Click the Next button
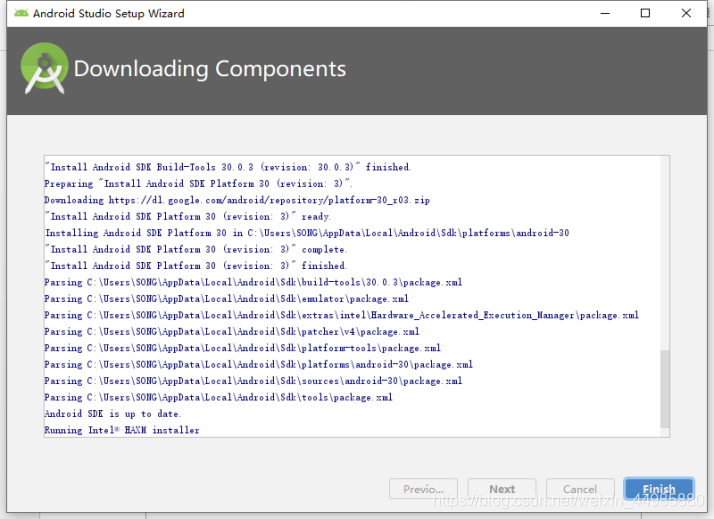 502,490
